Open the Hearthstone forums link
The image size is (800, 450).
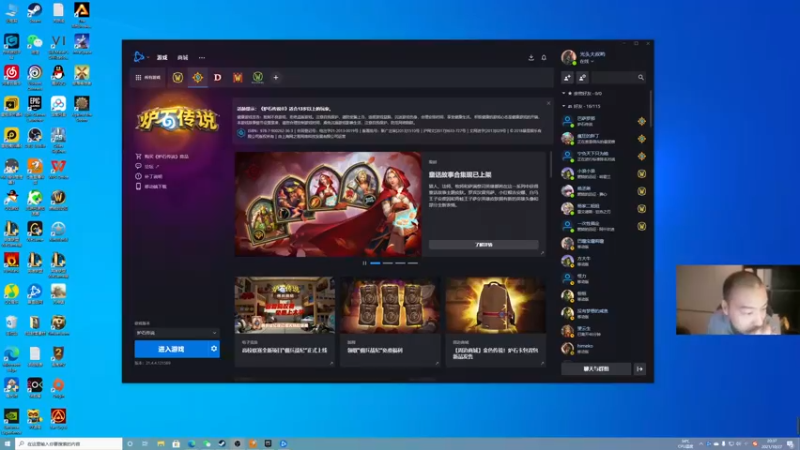point(148,166)
